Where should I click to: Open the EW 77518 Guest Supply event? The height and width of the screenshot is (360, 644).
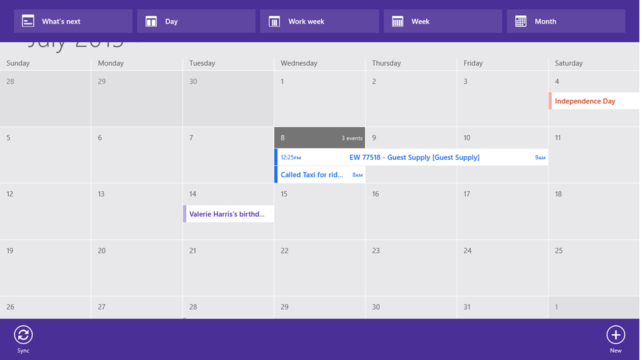[414, 157]
